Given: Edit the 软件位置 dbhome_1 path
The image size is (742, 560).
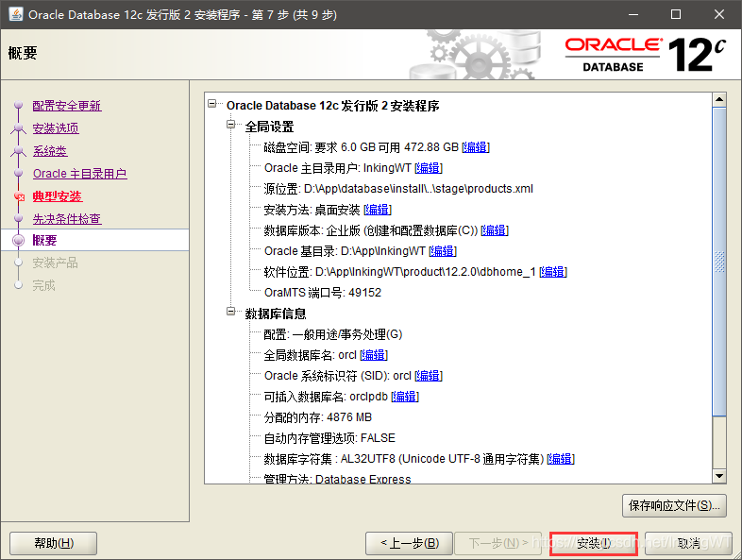Looking at the screenshot, I should pos(553,272).
